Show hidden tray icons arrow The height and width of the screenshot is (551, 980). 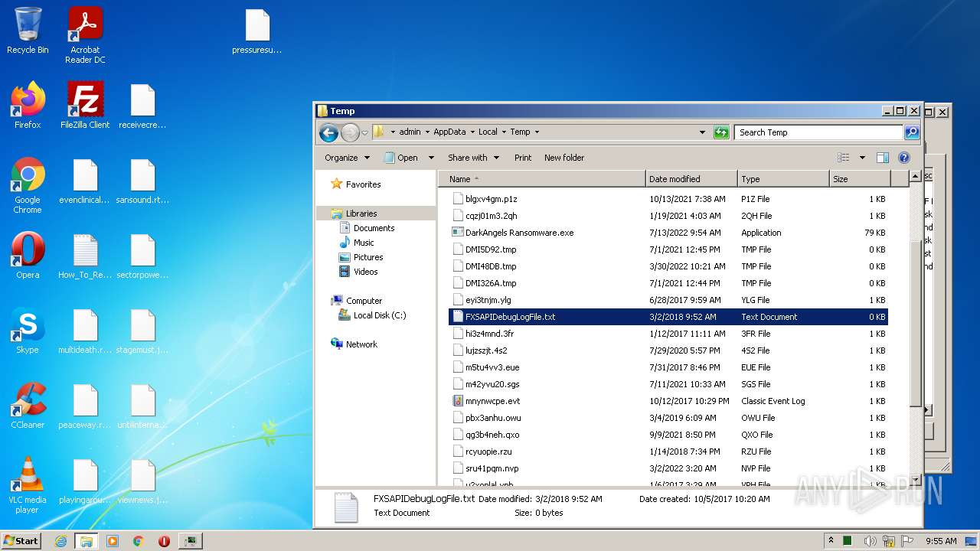(x=831, y=541)
